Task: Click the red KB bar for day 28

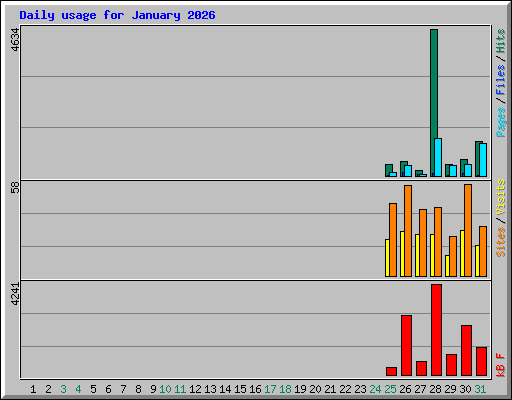Action: pos(436,330)
